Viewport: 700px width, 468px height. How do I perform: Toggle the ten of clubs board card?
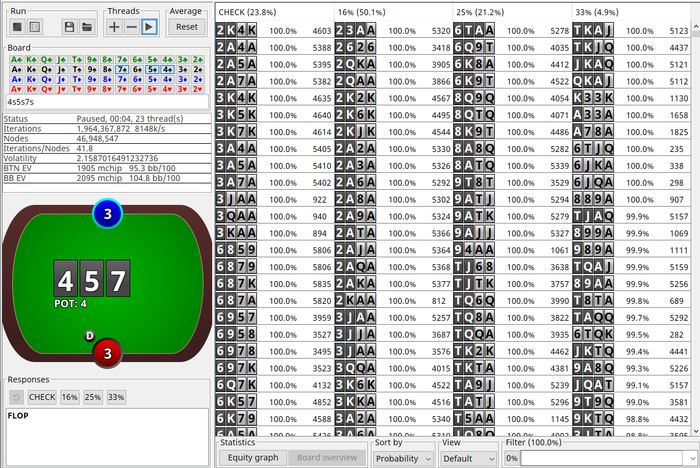[77, 59]
